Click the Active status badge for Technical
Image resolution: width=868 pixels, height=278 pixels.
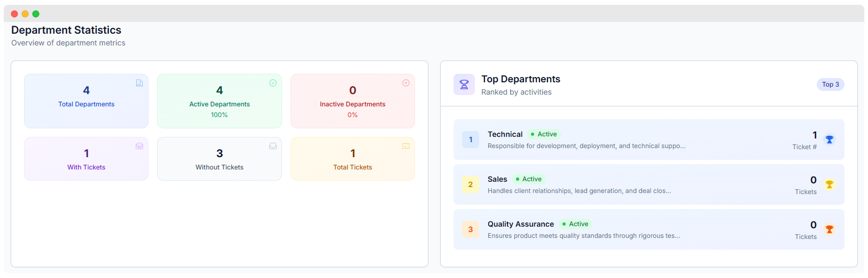544,134
